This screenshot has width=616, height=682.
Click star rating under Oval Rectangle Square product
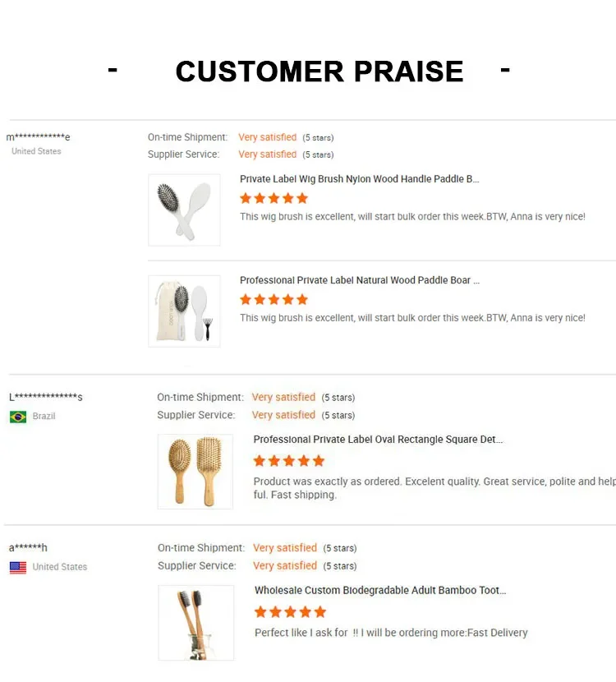pyautogui.click(x=289, y=461)
